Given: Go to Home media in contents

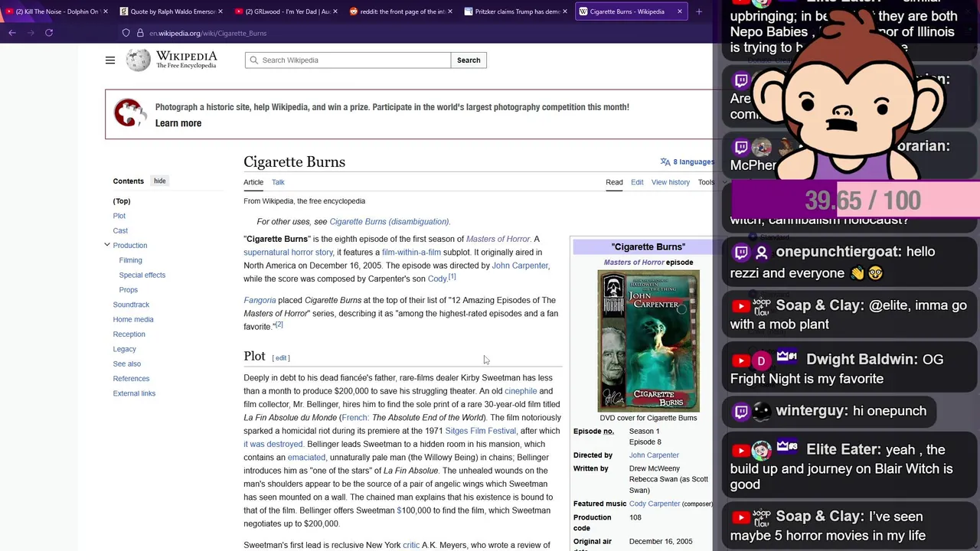Looking at the screenshot, I should (x=133, y=319).
